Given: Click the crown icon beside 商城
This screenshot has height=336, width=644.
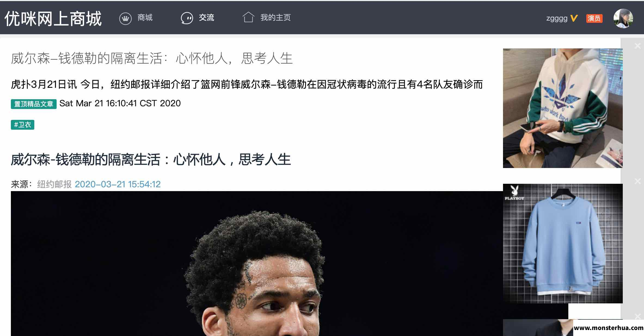Looking at the screenshot, I should click(x=125, y=19).
